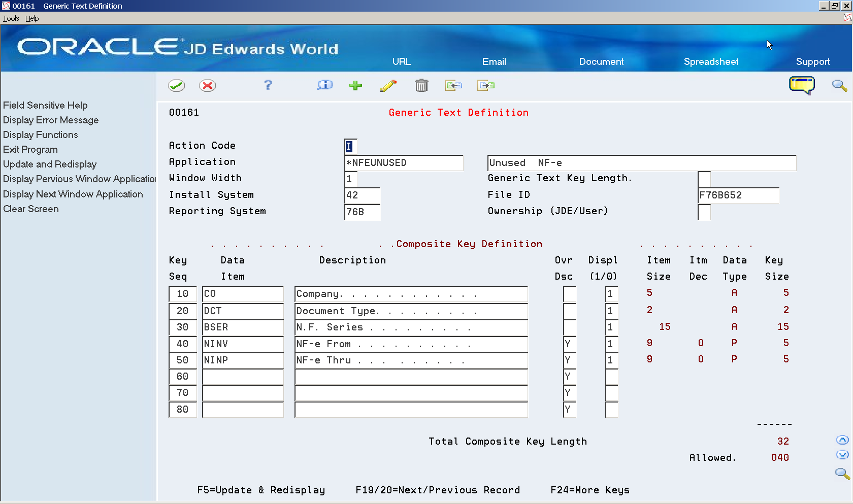
Task: Click the green plus add icon
Action: pos(356,85)
